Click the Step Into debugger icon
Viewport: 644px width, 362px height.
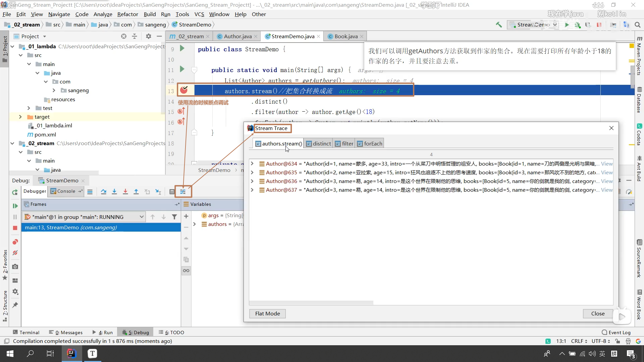114,192
